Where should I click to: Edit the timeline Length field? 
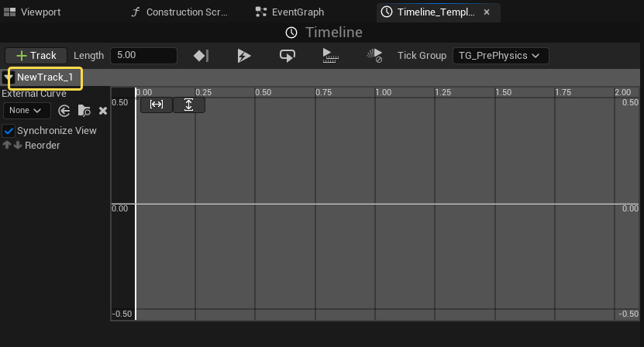(x=143, y=56)
